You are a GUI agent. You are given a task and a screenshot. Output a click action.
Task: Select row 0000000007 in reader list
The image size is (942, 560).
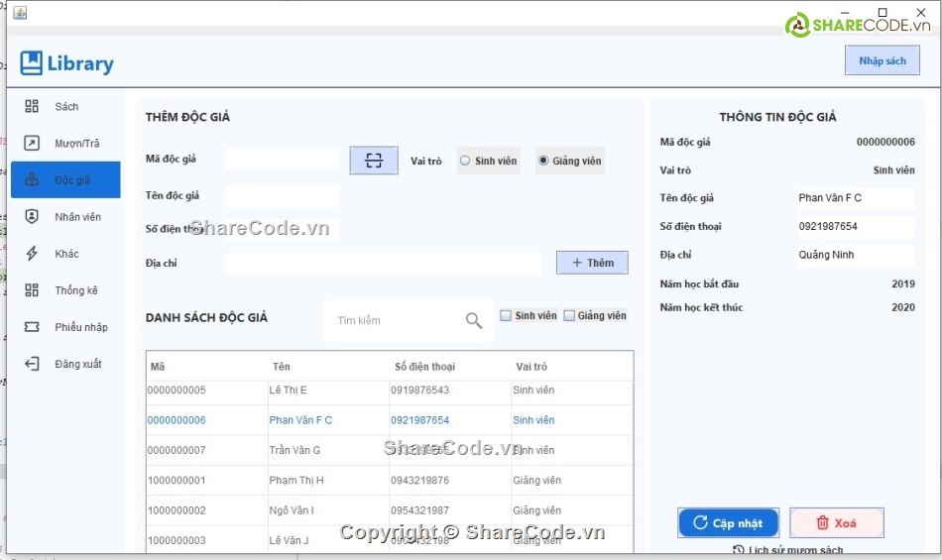pyautogui.click(x=390, y=450)
